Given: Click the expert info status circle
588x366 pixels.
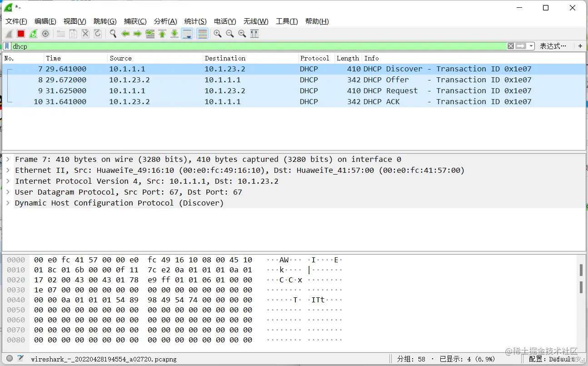Looking at the screenshot, I should pyautogui.click(x=10, y=359).
